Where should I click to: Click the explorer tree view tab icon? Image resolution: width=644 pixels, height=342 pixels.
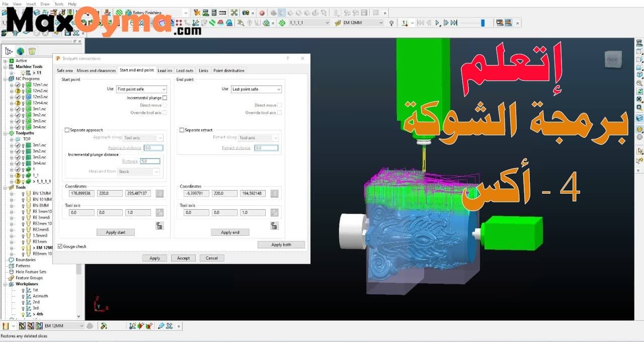9,51
